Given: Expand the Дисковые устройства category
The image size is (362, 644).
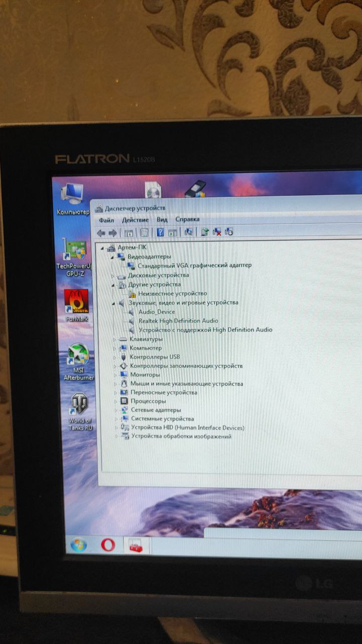Looking at the screenshot, I should click(x=113, y=276).
